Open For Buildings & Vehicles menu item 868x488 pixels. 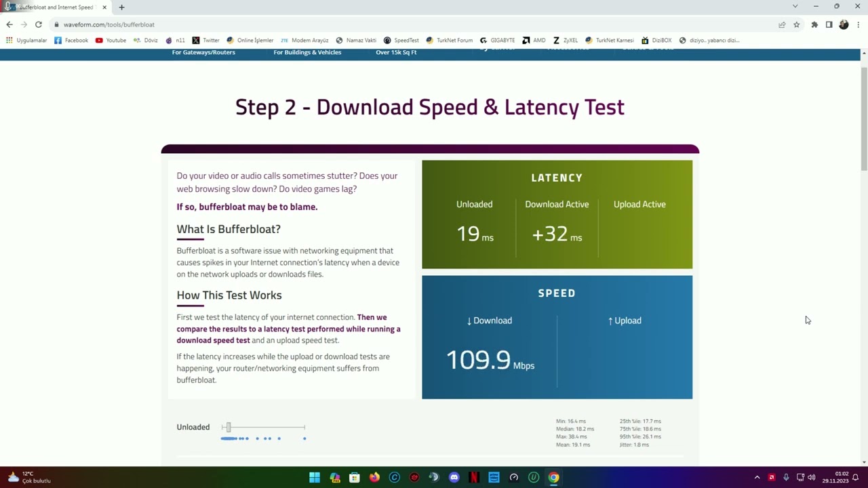(307, 52)
